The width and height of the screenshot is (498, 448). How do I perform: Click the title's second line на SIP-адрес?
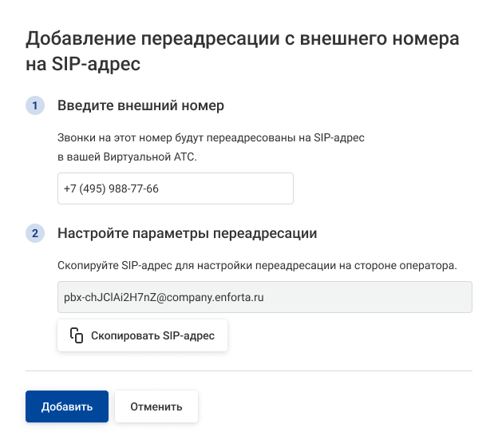pos(84,64)
